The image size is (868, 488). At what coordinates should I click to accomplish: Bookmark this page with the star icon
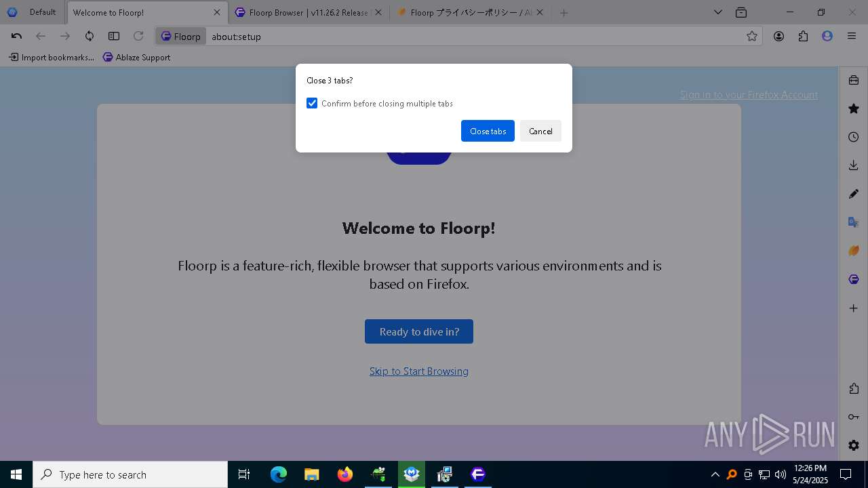[x=752, y=37]
